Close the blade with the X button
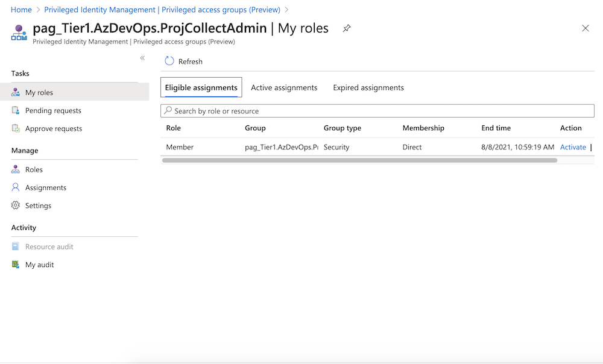The height and width of the screenshot is (364, 603). pyautogui.click(x=585, y=28)
